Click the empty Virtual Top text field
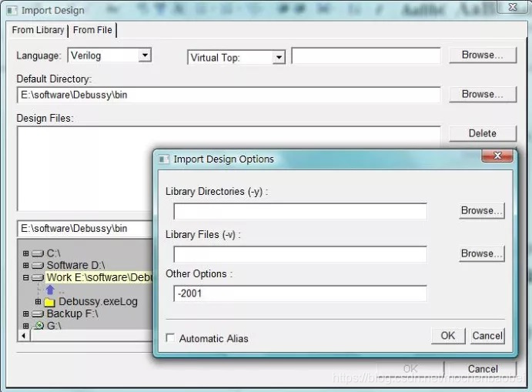The width and height of the screenshot is (532, 392). click(366, 55)
